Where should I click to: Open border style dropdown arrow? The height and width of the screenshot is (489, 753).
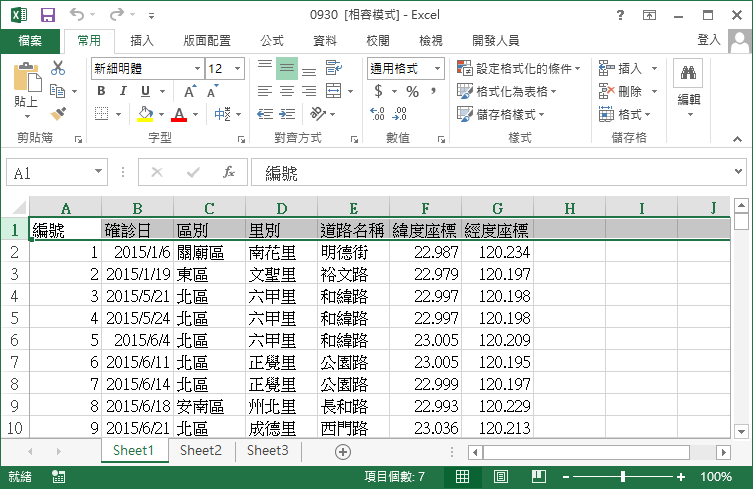point(118,114)
